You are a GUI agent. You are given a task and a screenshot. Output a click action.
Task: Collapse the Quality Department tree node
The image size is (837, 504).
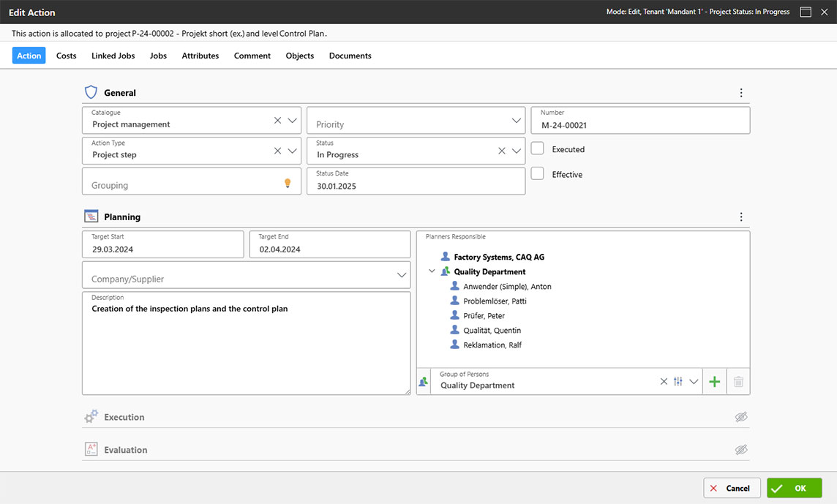[x=432, y=271]
